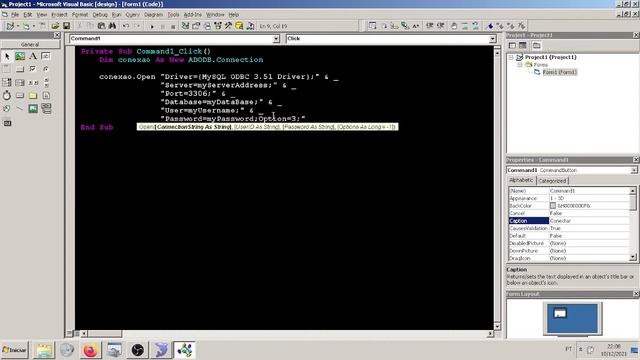Image resolution: width=640 pixels, height=360 pixels.
Task: Open Add Project toolbar dropdown arrow
Action: tap(18, 26)
